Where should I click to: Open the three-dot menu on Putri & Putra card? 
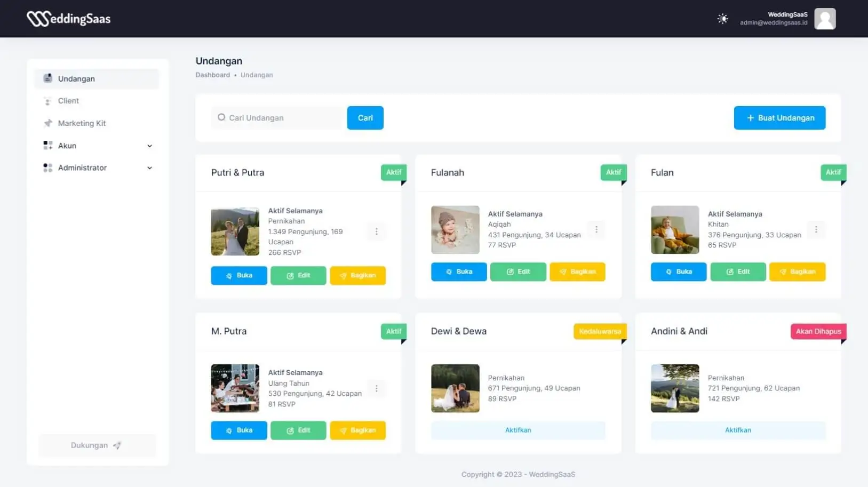click(377, 231)
